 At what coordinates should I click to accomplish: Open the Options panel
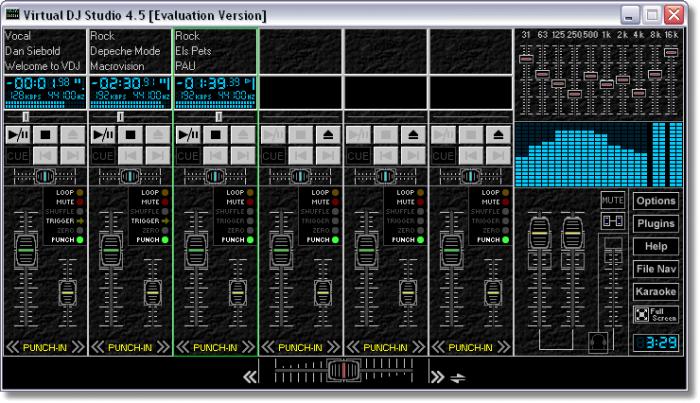655,201
